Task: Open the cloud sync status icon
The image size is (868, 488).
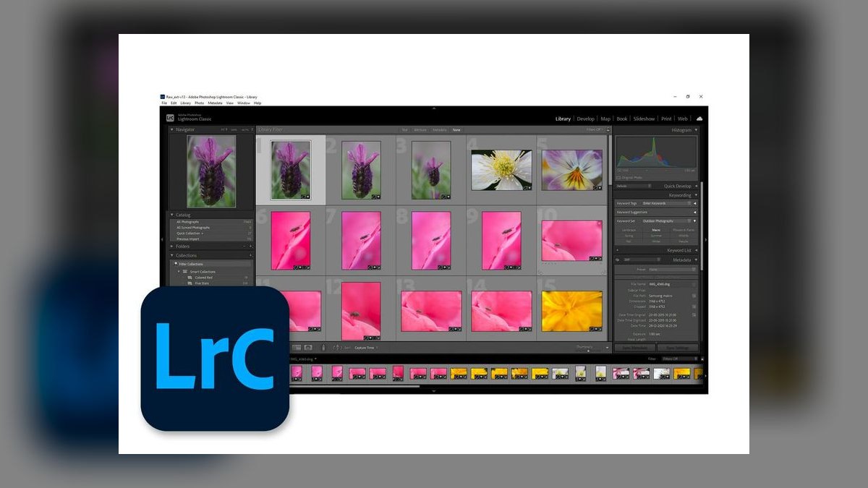Action: [x=699, y=119]
